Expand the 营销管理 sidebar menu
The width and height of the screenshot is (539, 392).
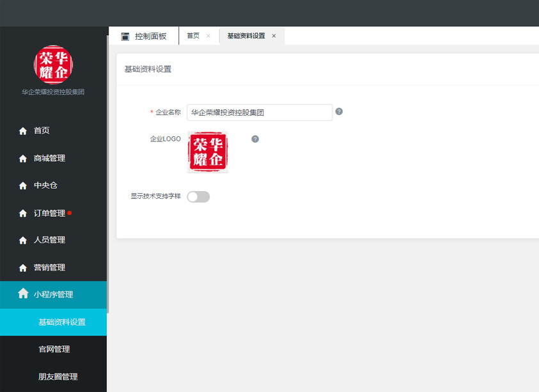coord(49,268)
